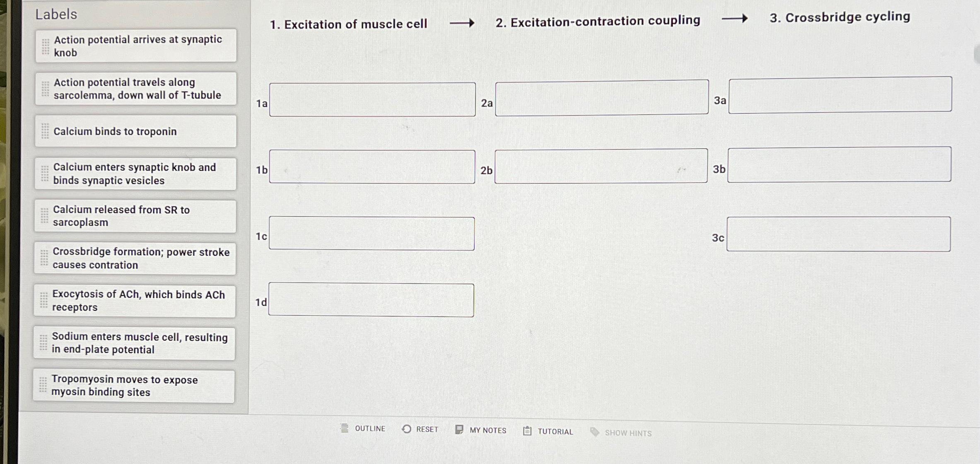Click the arrow between steps 1 and 2
This screenshot has height=464, width=980.
click(462, 23)
